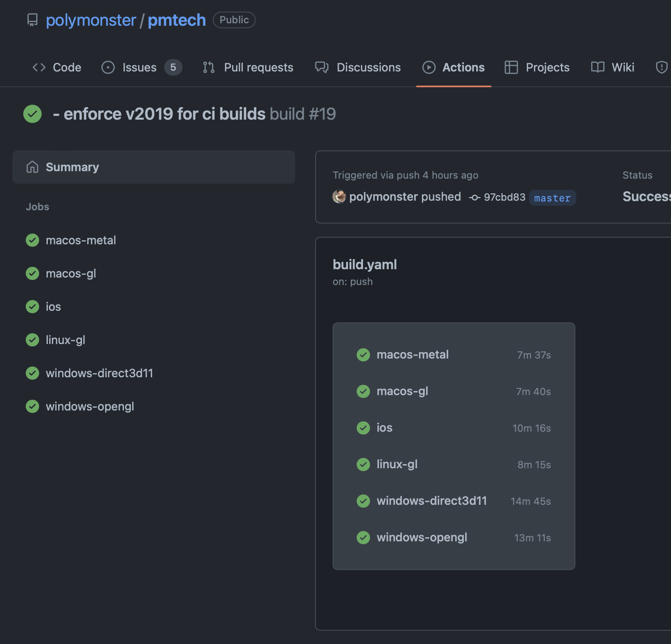Image resolution: width=671 pixels, height=644 pixels.
Task: Click the commit icon before 97cbd83
Action: (x=475, y=198)
